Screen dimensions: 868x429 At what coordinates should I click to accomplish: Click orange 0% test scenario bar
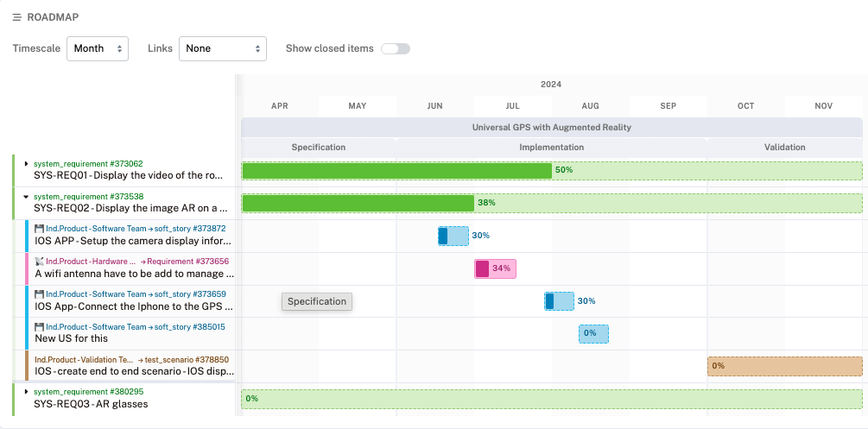(784, 366)
